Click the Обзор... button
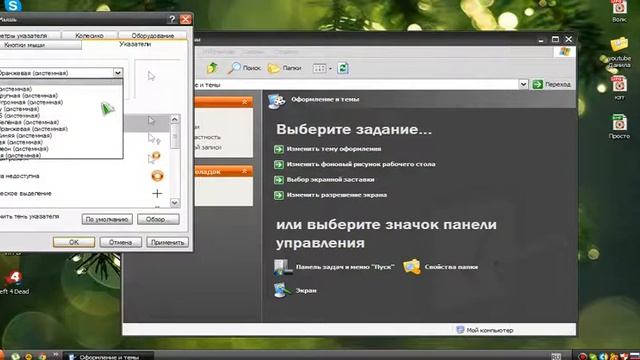640x360 pixels. click(x=158, y=219)
